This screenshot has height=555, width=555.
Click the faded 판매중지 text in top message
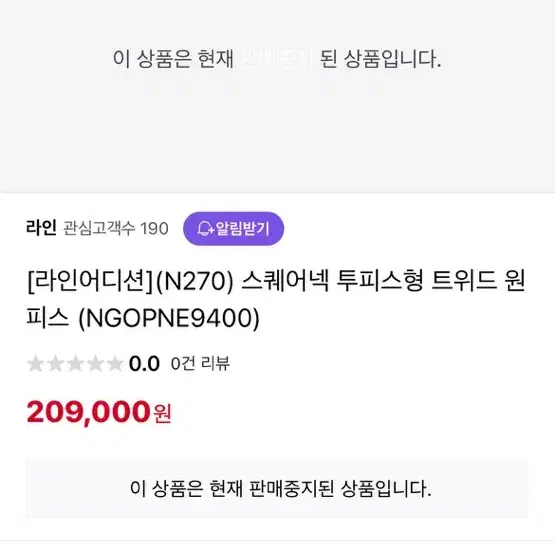tap(277, 59)
